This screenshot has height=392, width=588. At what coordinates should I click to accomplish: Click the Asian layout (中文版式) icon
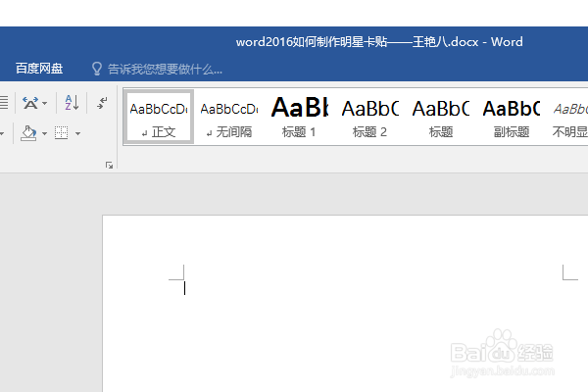(30, 102)
